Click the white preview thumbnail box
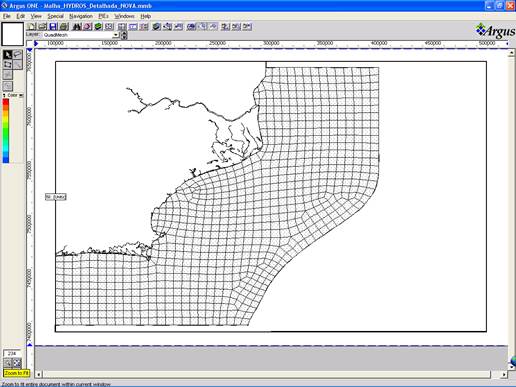The image size is (516, 387). click(x=13, y=34)
